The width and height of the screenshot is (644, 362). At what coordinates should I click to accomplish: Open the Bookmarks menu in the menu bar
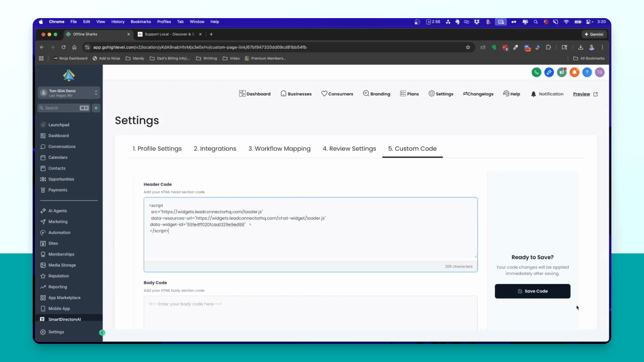pos(140,22)
